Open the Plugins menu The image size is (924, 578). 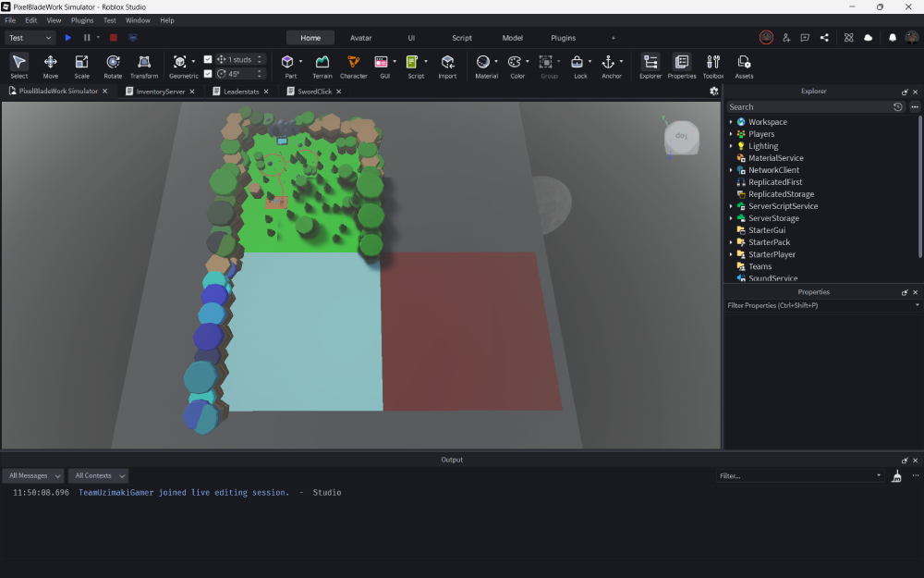pyautogui.click(x=82, y=20)
